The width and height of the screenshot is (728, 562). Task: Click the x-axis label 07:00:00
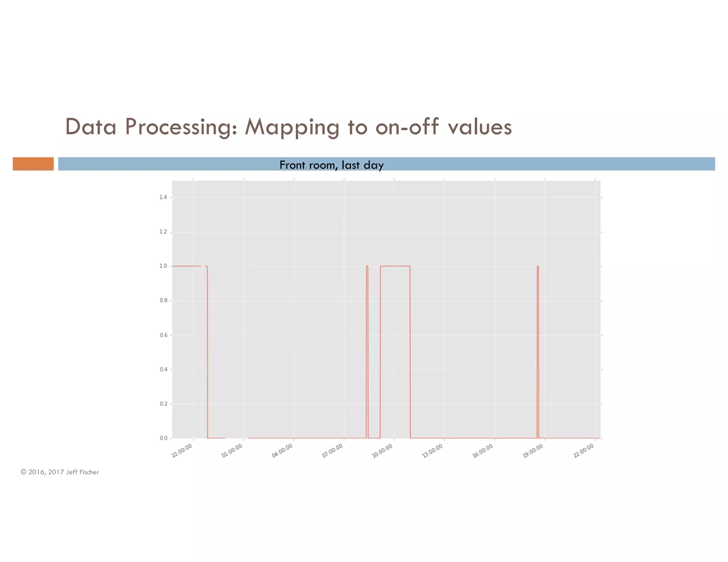point(332,451)
